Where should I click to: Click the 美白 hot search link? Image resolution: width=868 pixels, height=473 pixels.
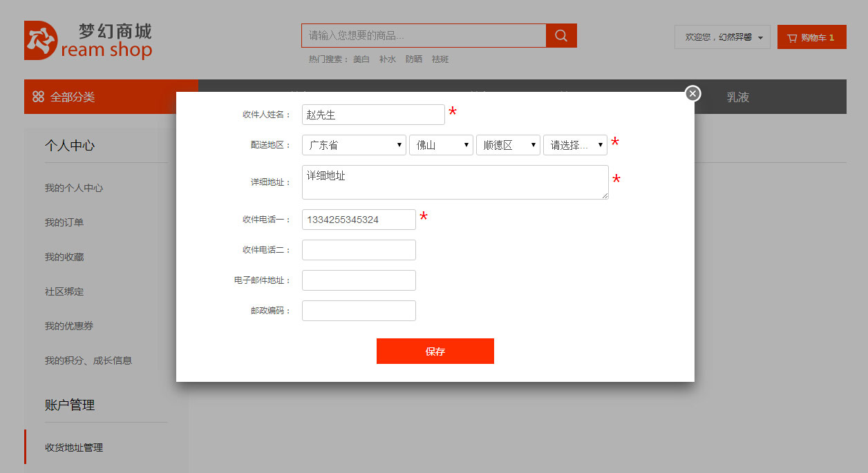(361, 59)
